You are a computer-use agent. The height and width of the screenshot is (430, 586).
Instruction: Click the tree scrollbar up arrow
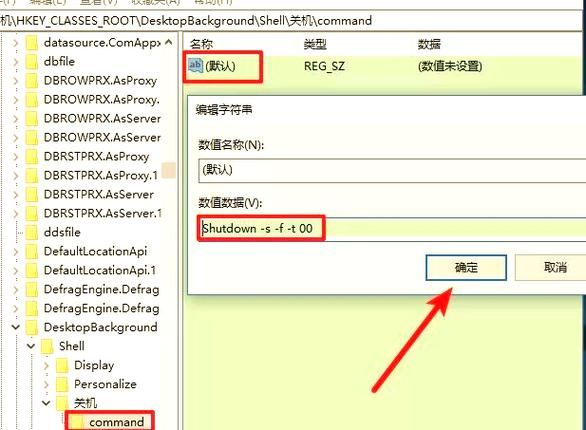point(169,42)
